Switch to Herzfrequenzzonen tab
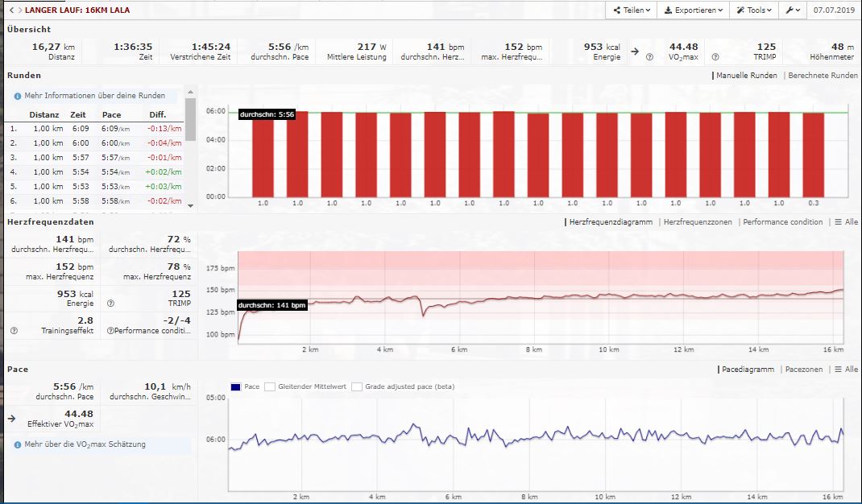 698,221
